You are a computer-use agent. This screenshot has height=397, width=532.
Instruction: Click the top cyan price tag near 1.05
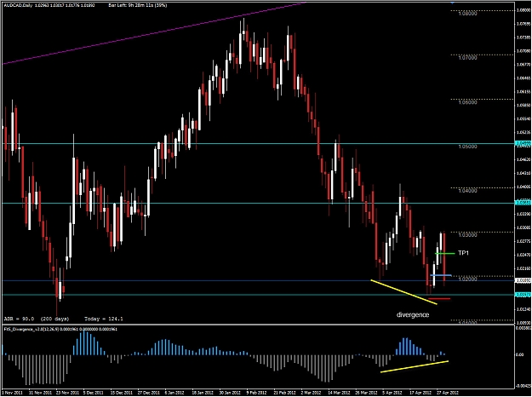coord(523,144)
